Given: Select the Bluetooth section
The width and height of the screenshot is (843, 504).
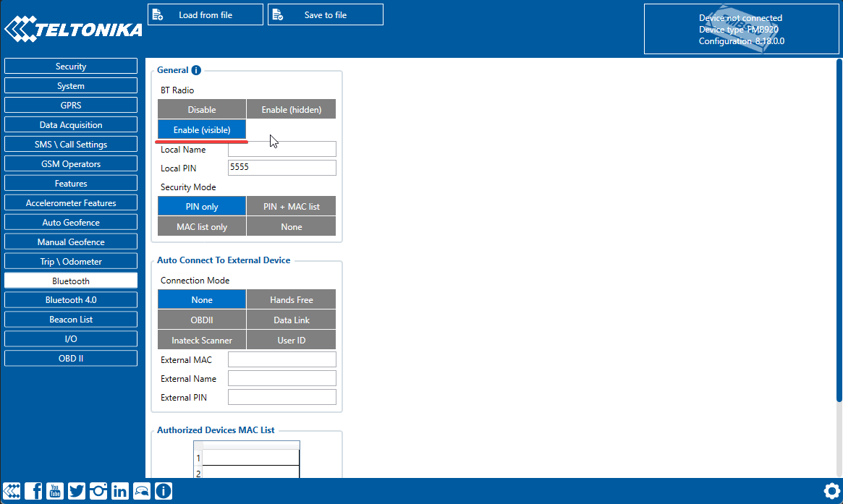Looking at the screenshot, I should (71, 281).
